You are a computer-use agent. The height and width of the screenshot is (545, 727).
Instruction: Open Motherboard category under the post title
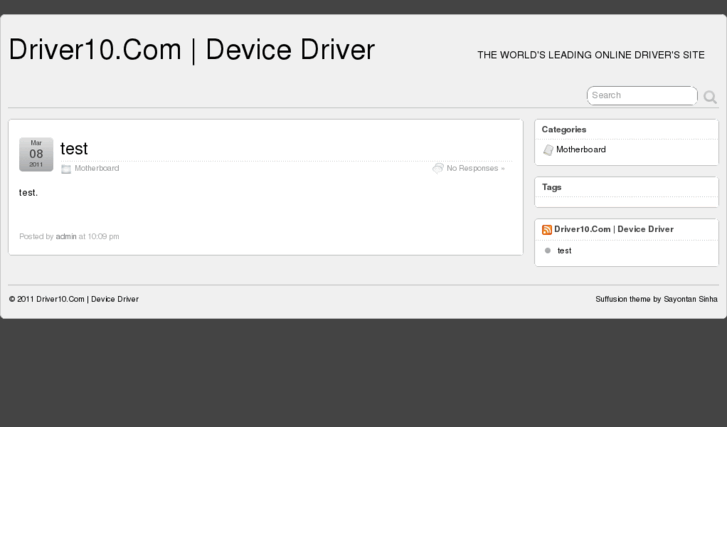[x=96, y=168]
